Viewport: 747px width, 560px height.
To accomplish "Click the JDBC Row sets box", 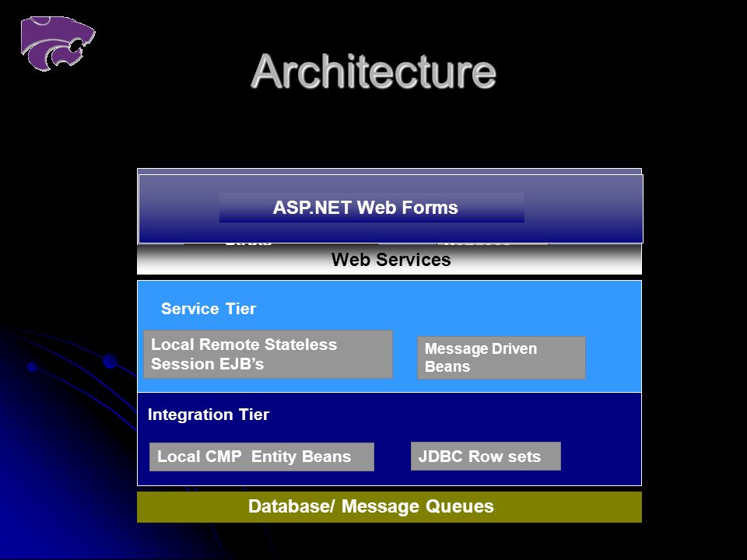I will 486,457.
